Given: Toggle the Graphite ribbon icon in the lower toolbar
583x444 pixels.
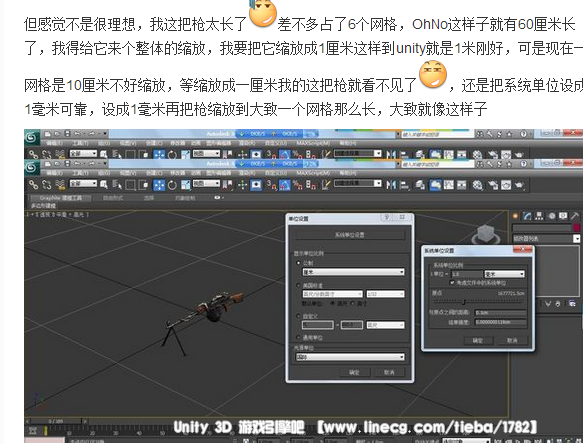Looking at the screenshot, I should pyautogui.click(x=435, y=184).
